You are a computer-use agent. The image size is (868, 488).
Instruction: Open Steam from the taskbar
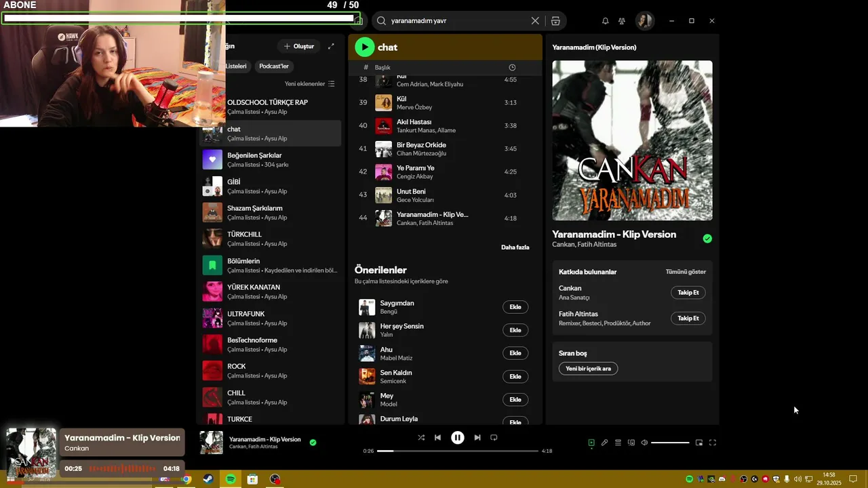click(x=208, y=479)
